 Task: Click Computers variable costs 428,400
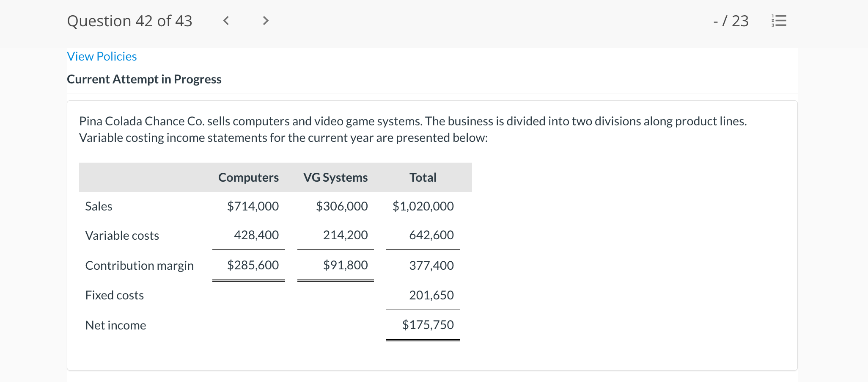(256, 235)
